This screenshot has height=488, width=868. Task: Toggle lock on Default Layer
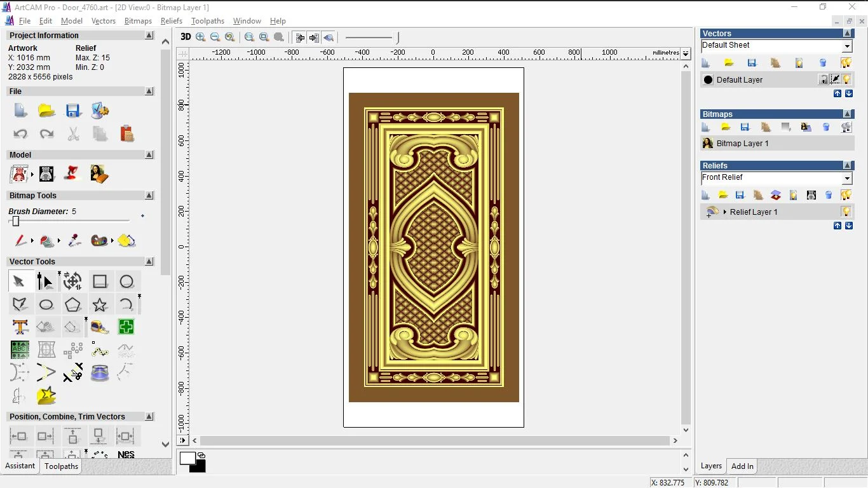pos(824,79)
